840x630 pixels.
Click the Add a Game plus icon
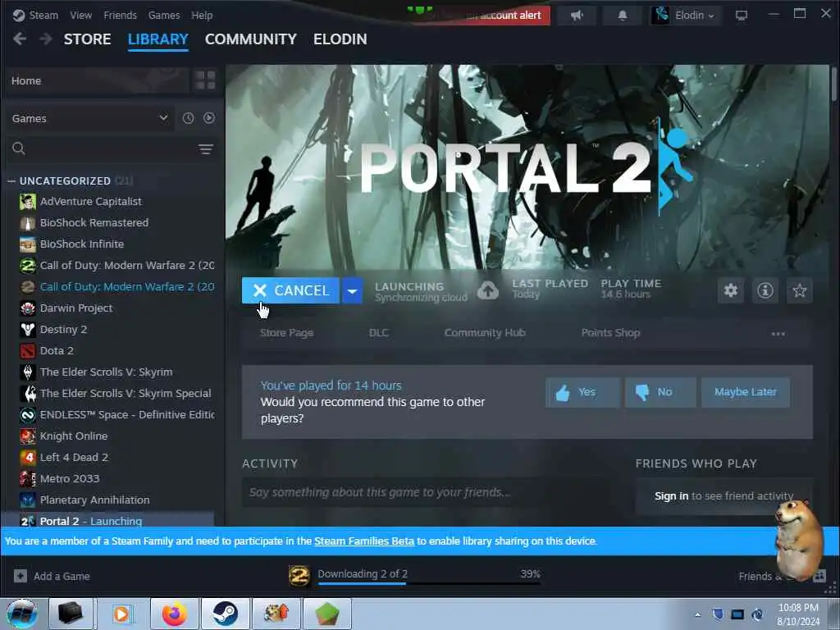(21, 576)
